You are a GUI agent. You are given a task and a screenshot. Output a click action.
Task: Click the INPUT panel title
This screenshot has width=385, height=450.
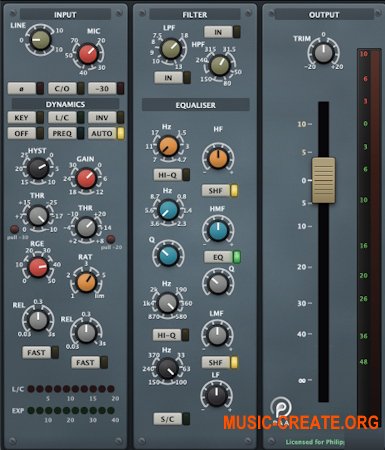coord(65,15)
